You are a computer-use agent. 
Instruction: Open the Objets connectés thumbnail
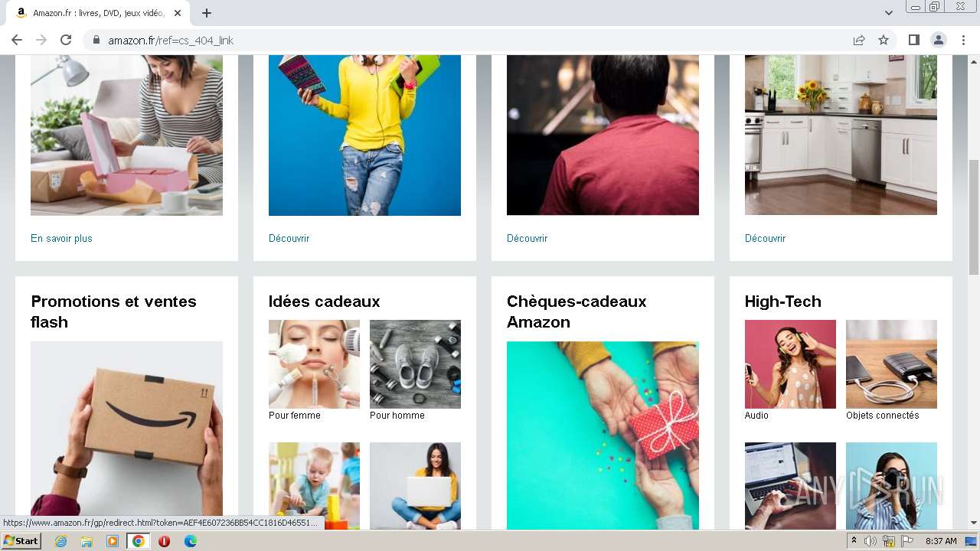891,364
